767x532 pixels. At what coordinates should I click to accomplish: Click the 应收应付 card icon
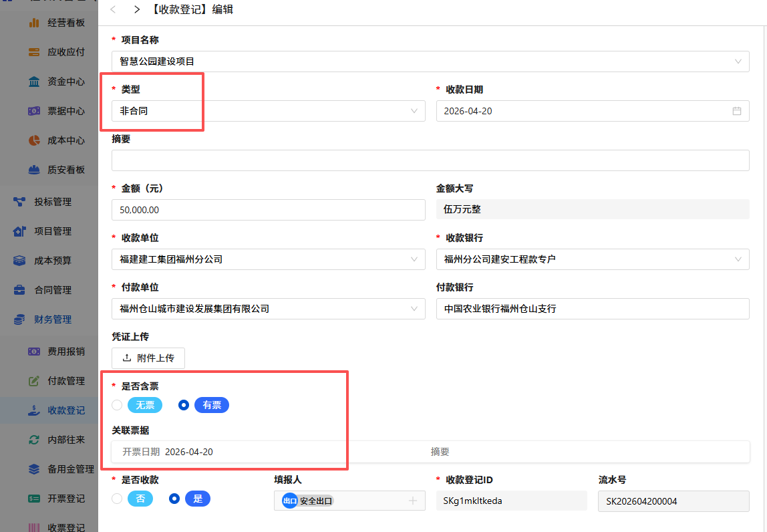(x=34, y=52)
